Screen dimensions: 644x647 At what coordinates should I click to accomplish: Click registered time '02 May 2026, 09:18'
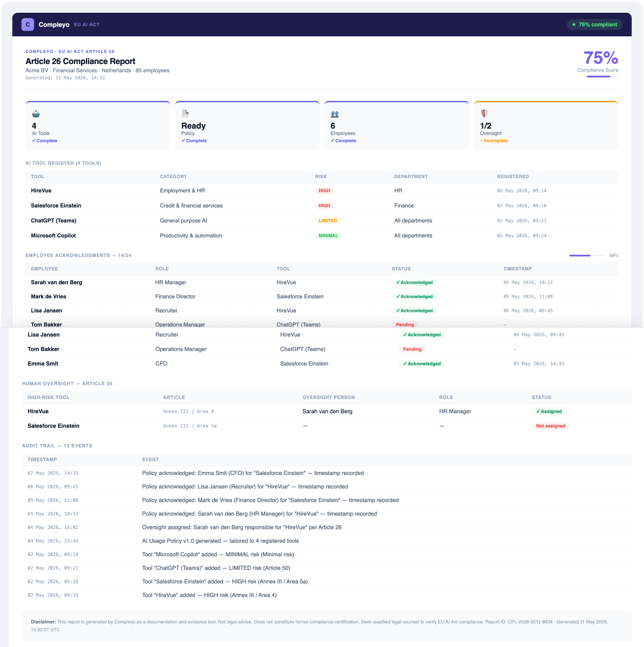(x=522, y=206)
